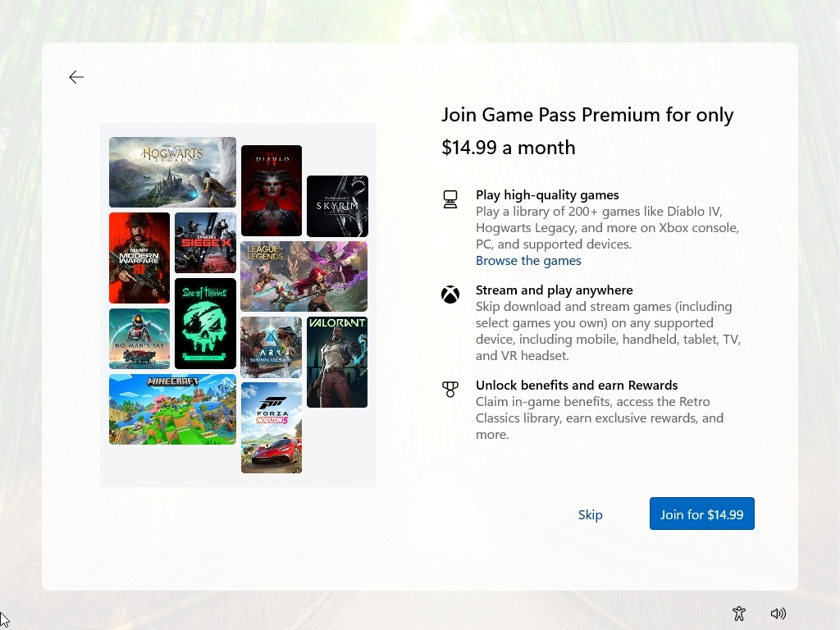Click the Join for $14.99 button
This screenshot has width=840, height=630.
point(701,514)
